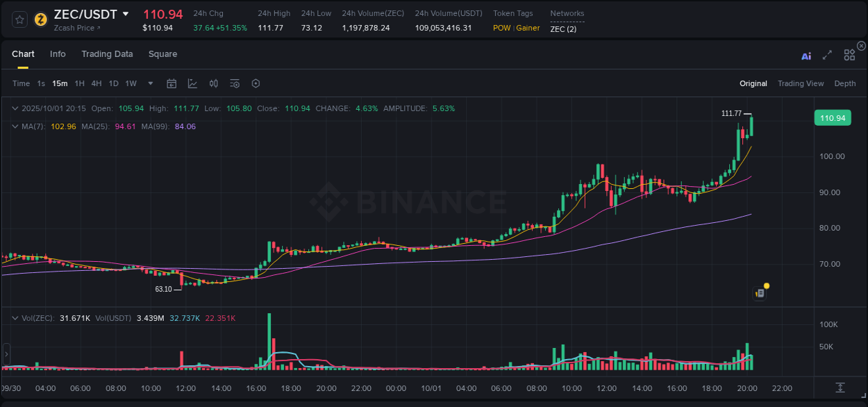Open the ZEC/USDT pair selector dropdown

126,13
